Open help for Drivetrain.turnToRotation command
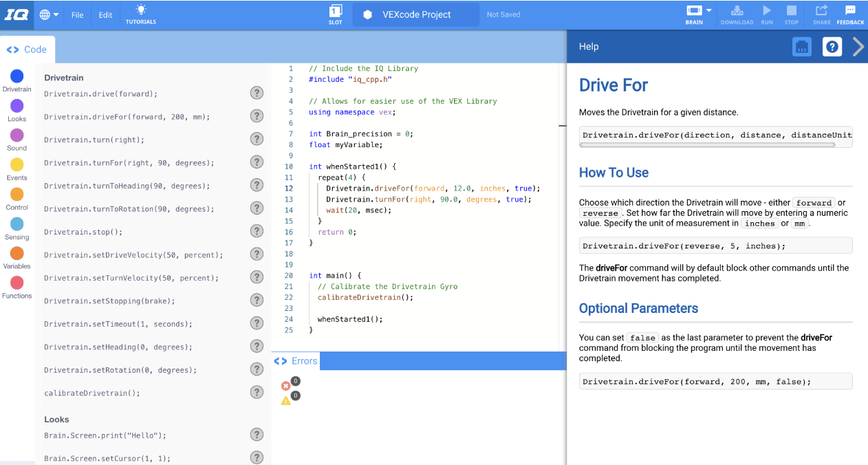The height and width of the screenshot is (465, 868). click(257, 208)
